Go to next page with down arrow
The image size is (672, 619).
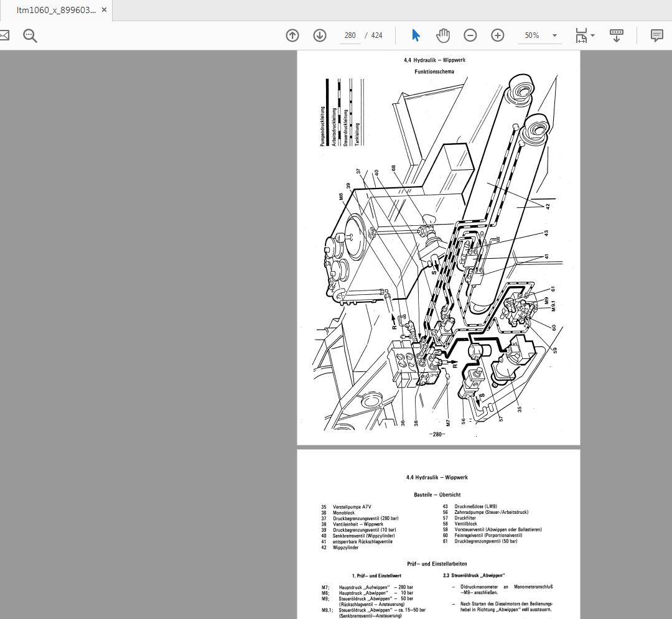[320, 35]
